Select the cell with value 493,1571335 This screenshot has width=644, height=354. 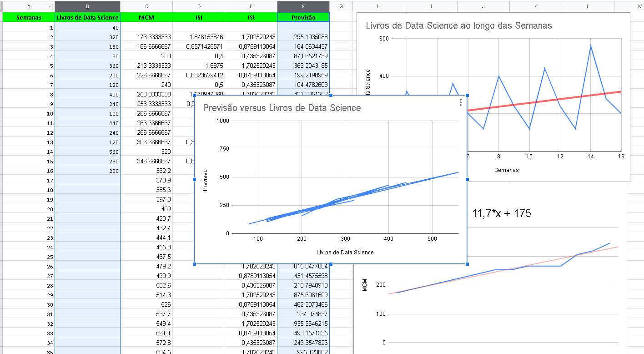303,333
